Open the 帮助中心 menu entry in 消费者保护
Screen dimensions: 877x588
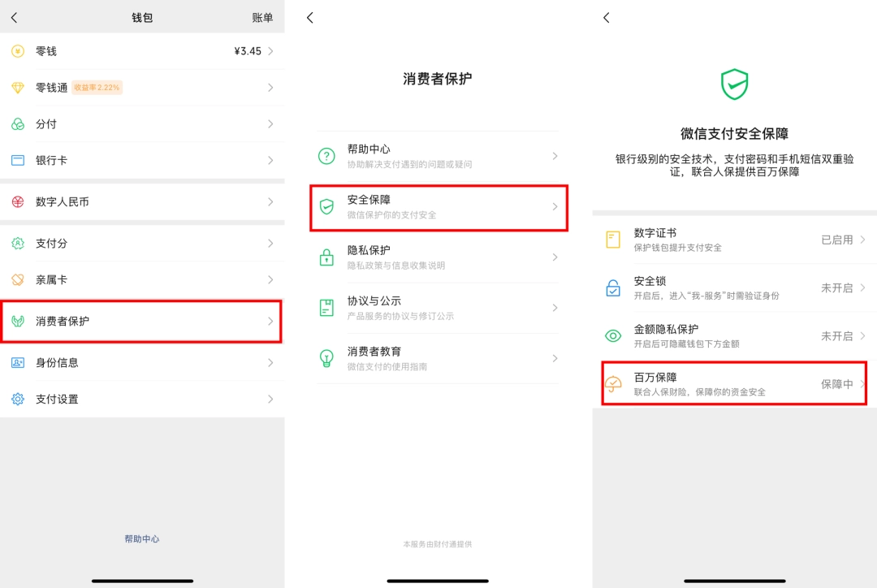coord(438,156)
